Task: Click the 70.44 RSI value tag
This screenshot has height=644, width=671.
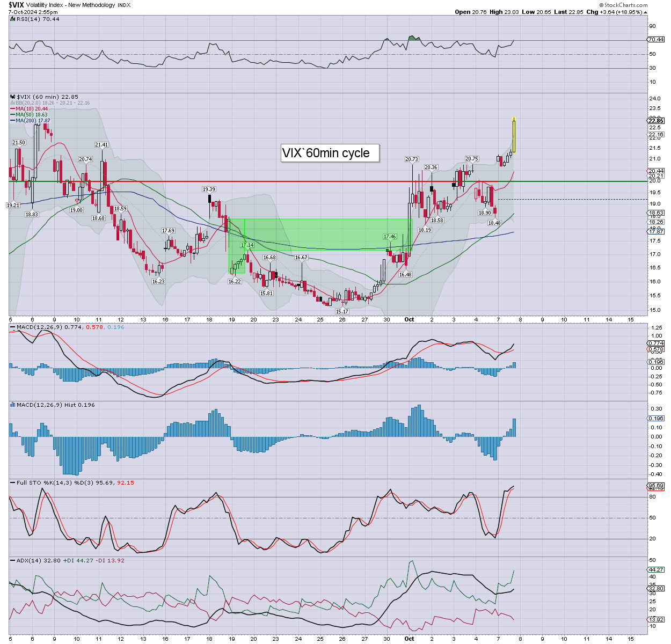Action: click(656, 40)
